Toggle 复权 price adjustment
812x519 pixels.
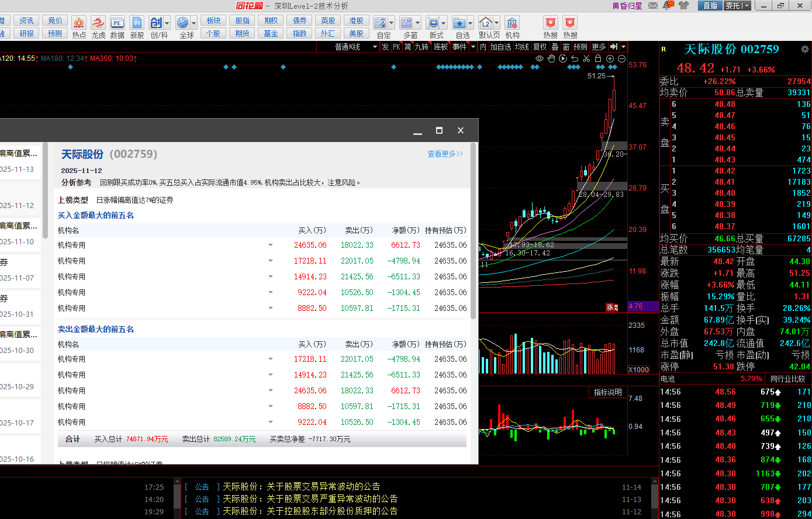click(540, 47)
